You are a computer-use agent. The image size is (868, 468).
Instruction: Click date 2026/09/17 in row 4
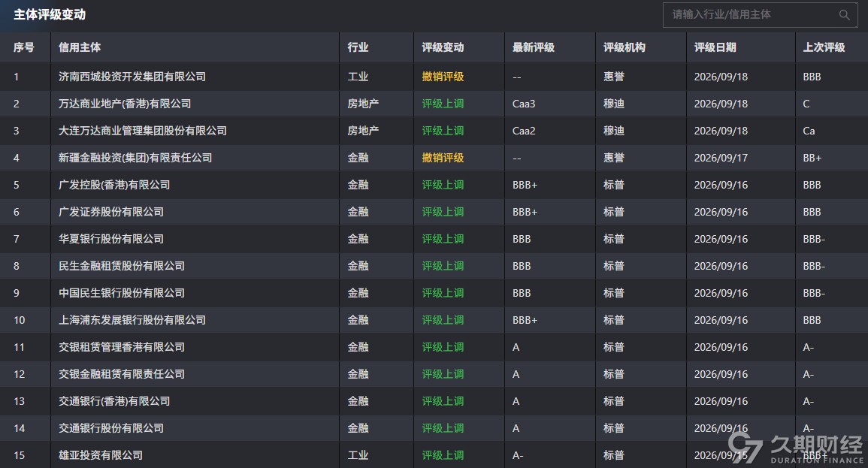point(721,159)
